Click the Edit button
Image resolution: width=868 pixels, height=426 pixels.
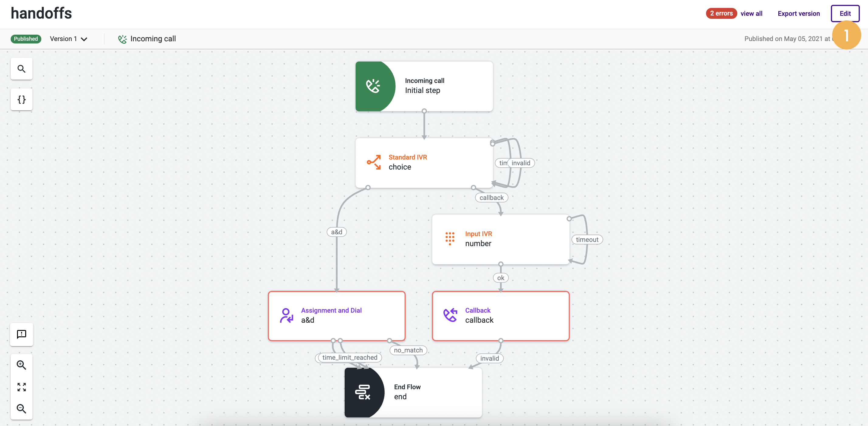coord(845,13)
